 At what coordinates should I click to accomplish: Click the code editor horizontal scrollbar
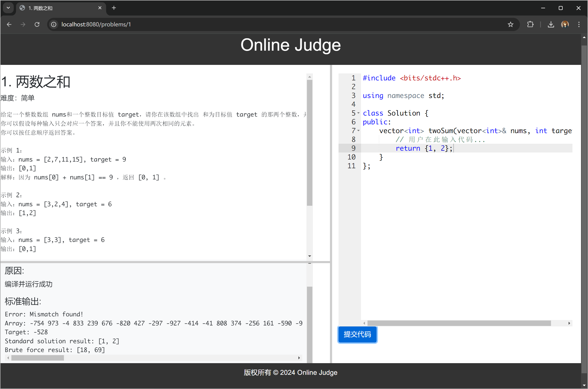coord(459,323)
